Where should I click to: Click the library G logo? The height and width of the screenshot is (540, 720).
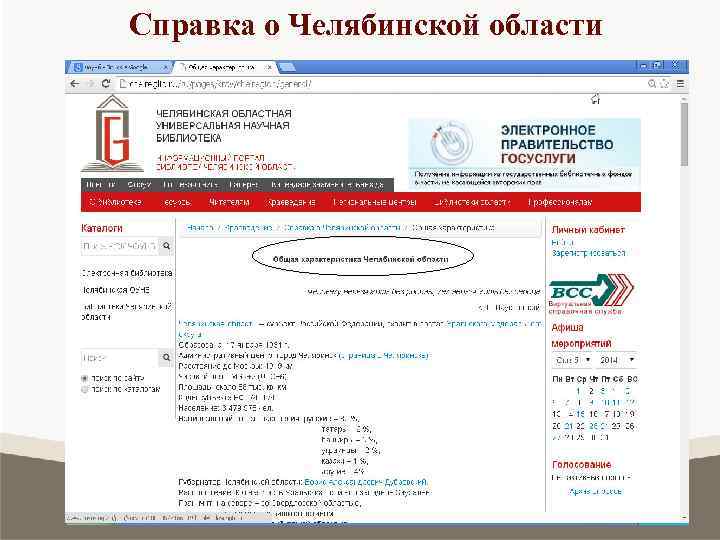(112, 133)
